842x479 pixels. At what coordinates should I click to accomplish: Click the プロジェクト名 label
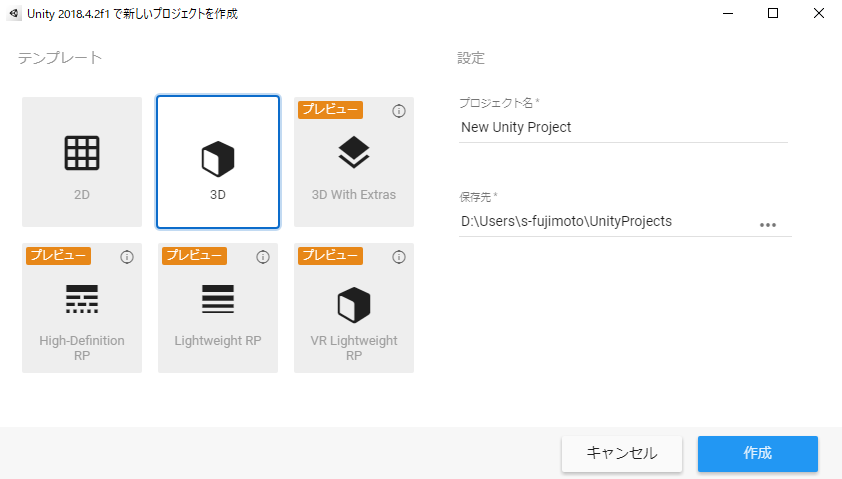pos(499,103)
